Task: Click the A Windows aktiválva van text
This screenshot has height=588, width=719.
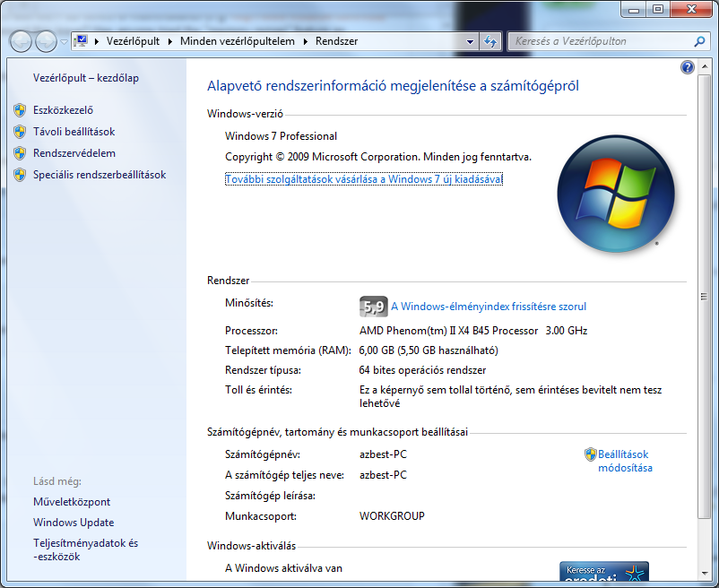Action: (x=283, y=568)
